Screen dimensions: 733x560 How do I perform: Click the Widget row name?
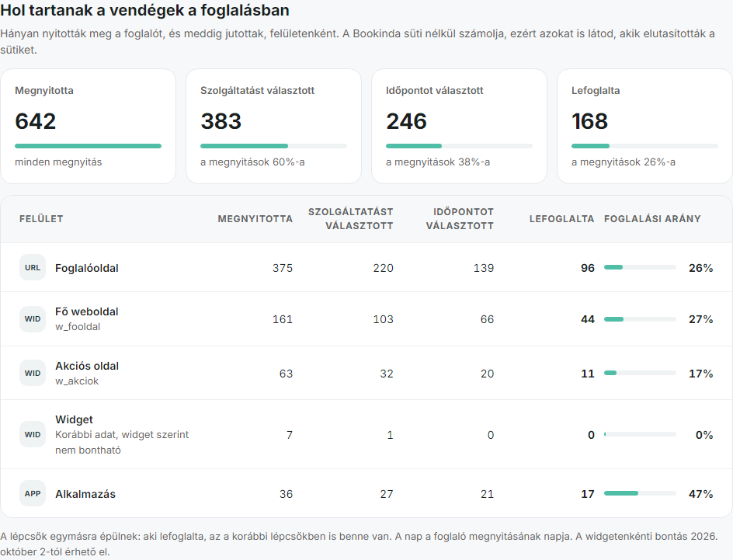74,419
